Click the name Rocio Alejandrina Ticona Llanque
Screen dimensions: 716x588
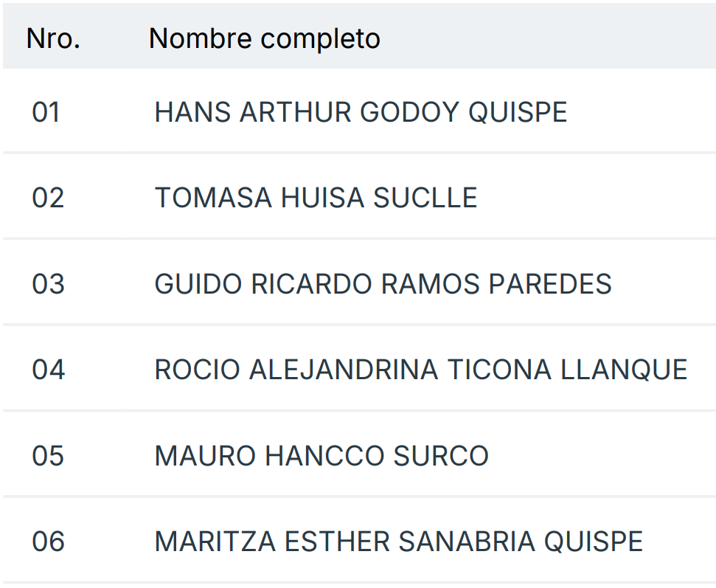(420, 370)
